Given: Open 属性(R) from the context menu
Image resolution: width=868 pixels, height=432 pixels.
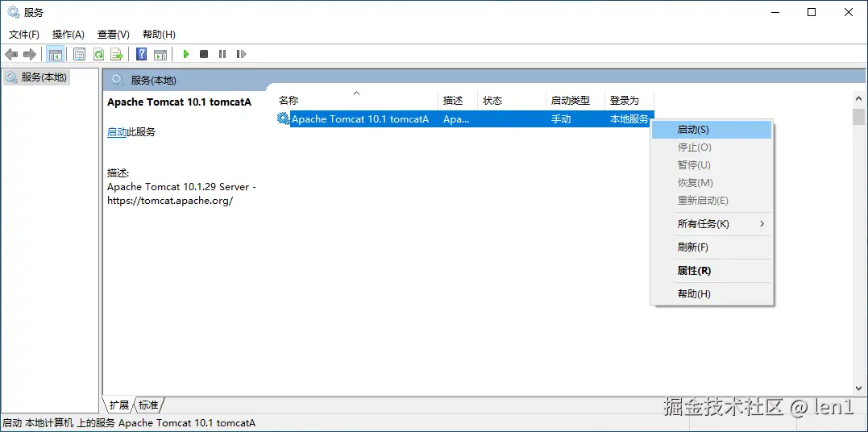Looking at the screenshot, I should (712, 271).
